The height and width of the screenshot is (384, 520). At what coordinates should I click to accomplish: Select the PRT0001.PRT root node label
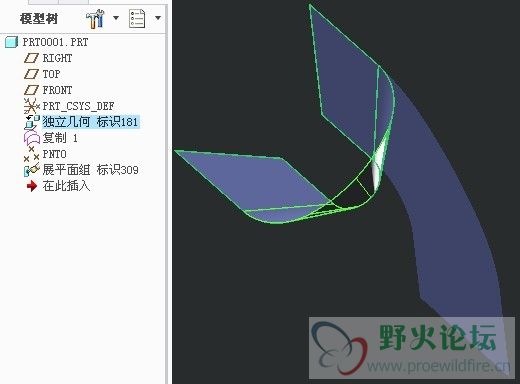point(55,42)
